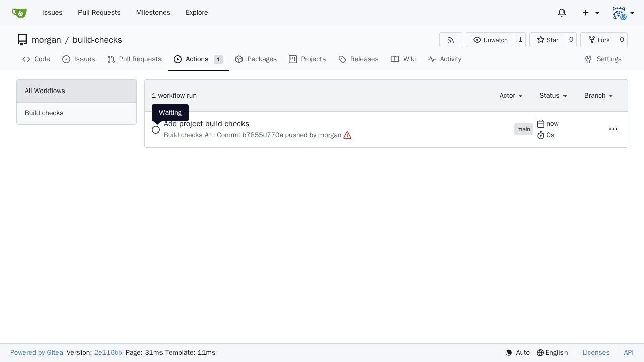The height and width of the screenshot is (362, 644).
Task: Click the commit b7855d770a link
Action: (263, 135)
